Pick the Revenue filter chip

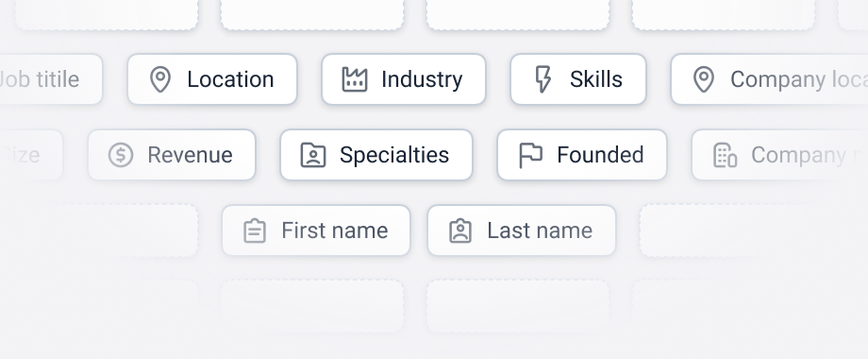pos(172,155)
